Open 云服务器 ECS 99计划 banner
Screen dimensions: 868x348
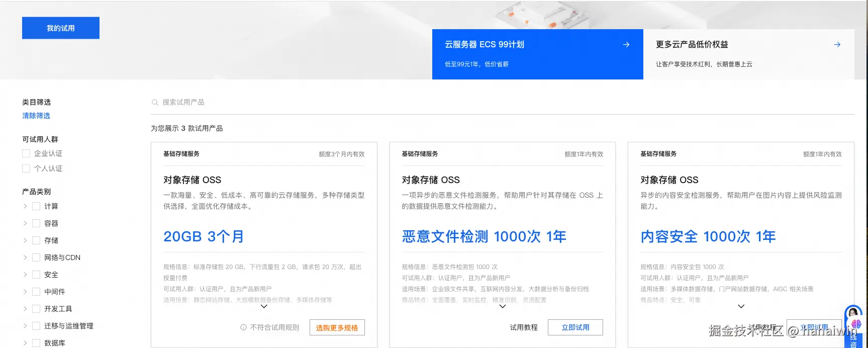point(538,54)
